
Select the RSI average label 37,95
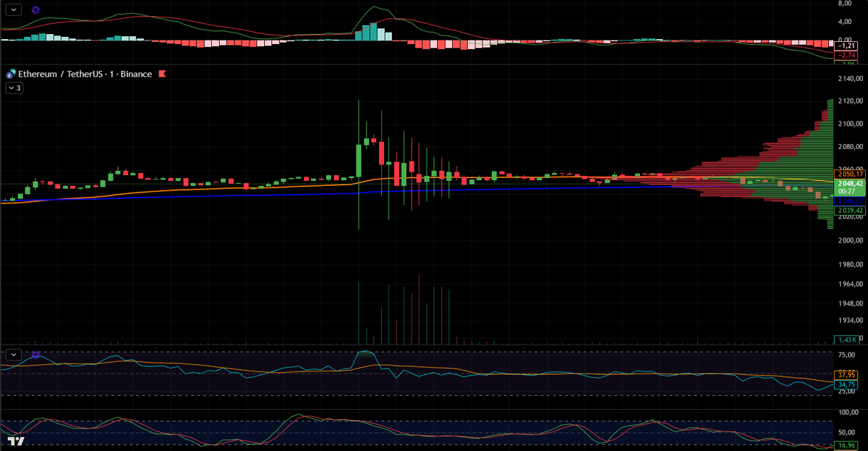pyautogui.click(x=846, y=375)
